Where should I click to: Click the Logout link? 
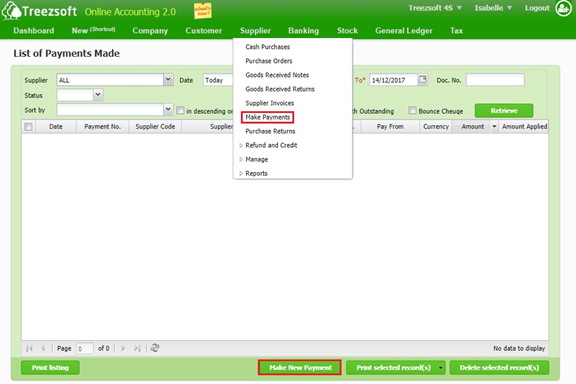pyautogui.click(x=537, y=8)
